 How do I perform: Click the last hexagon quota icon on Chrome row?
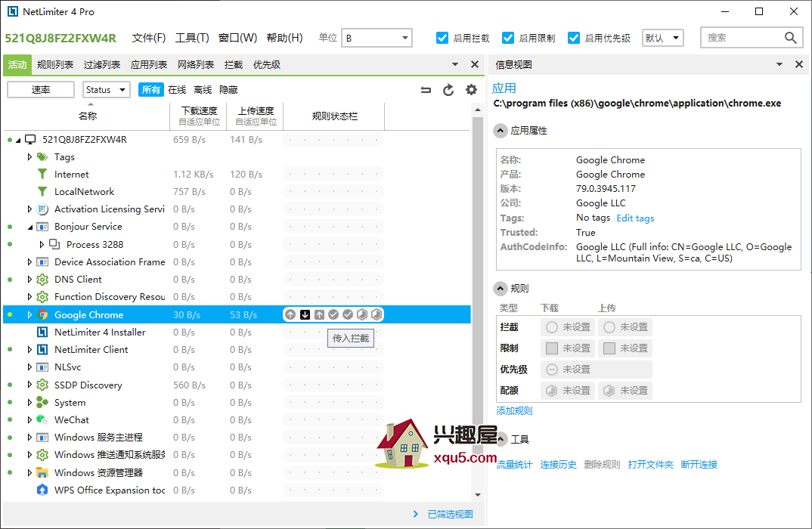(x=377, y=314)
